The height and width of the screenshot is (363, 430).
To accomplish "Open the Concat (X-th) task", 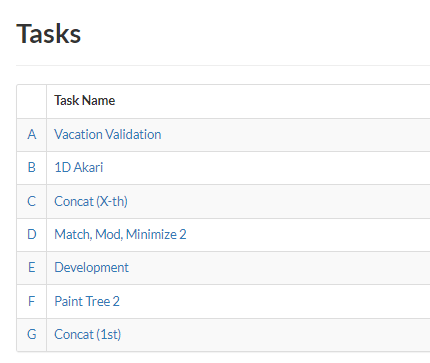I will (91, 202).
